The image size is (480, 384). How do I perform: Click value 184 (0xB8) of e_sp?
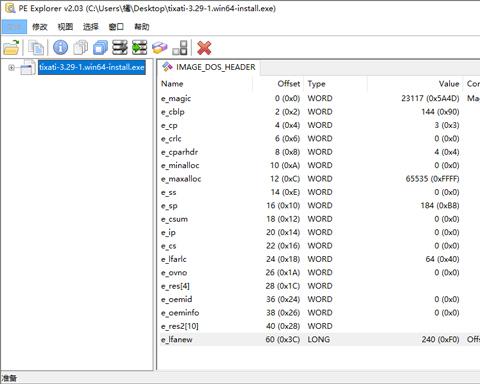coord(440,206)
